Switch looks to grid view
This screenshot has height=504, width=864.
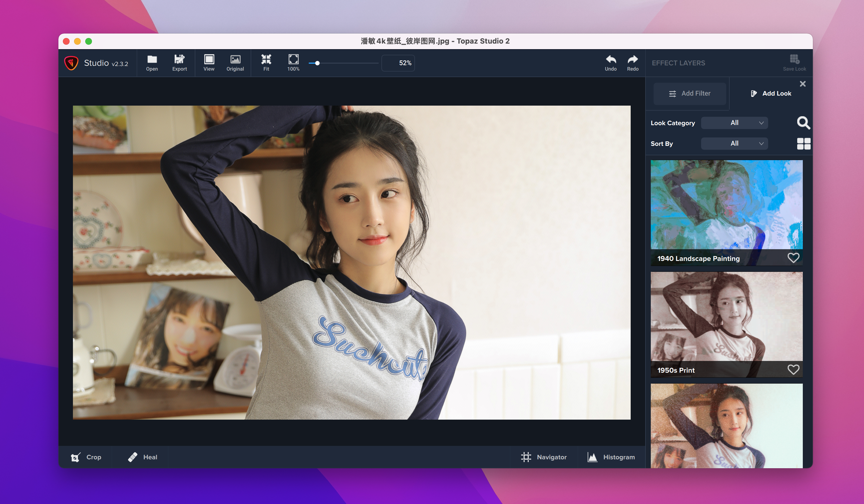(x=803, y=144)
